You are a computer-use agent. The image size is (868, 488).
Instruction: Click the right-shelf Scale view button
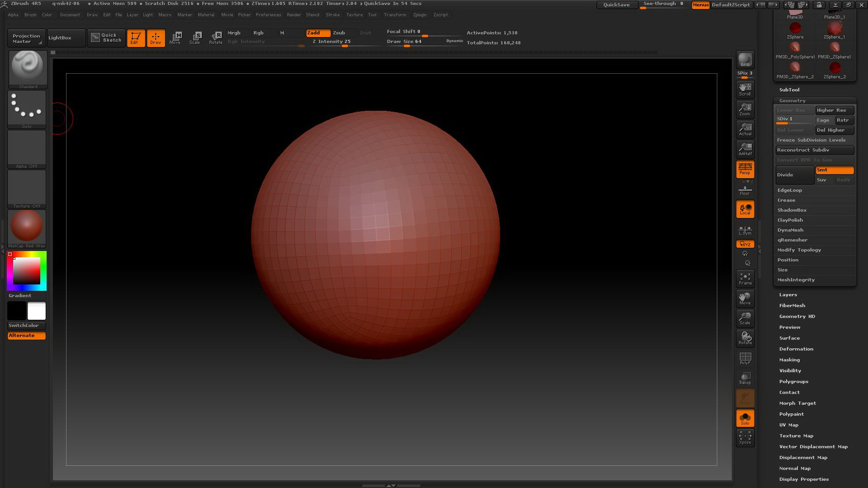pyautogui.click(x=745, y=318)
